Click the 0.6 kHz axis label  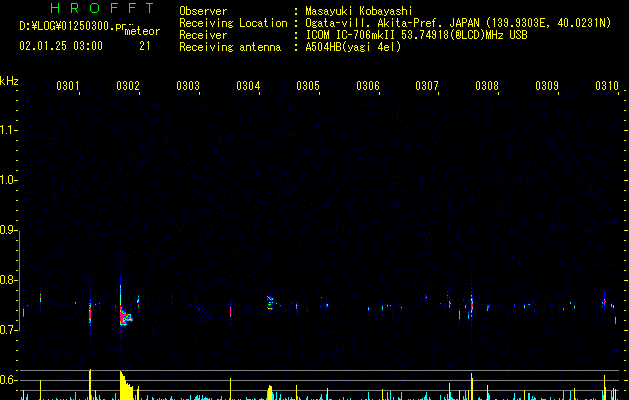pos(8,380)
